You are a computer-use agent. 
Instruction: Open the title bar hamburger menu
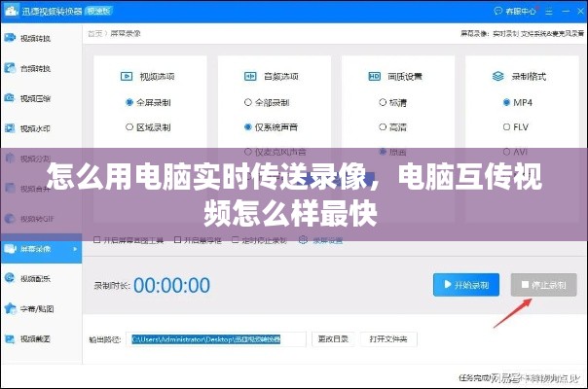pyautogui.click(x=549, y=12)
